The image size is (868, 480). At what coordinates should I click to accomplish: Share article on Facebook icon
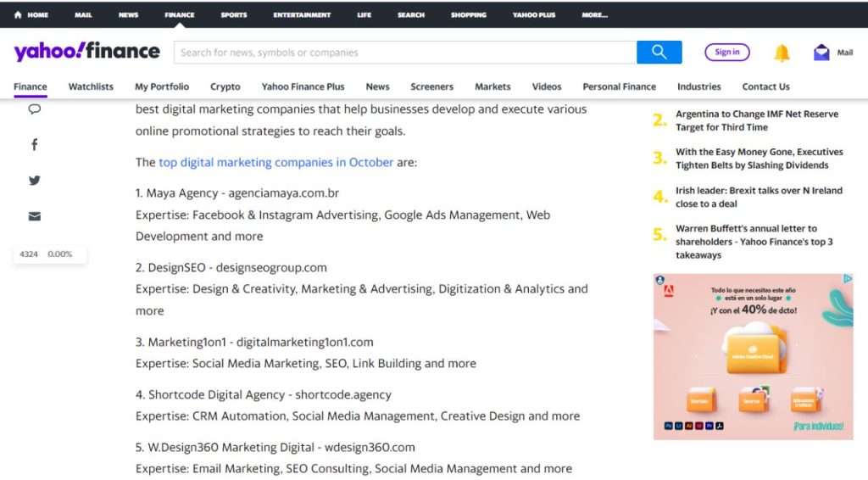point(34,145)
